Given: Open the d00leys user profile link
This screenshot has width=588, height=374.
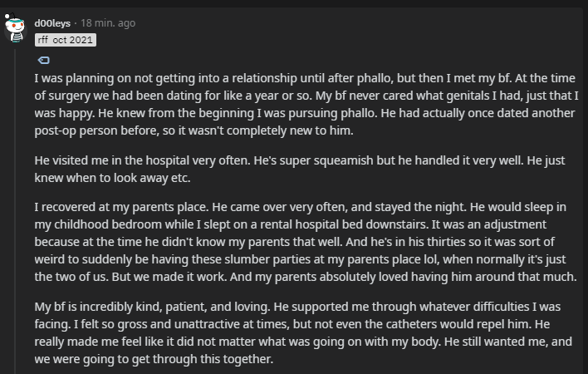Looking at the screenshot, I should click(x=52, y=23).
